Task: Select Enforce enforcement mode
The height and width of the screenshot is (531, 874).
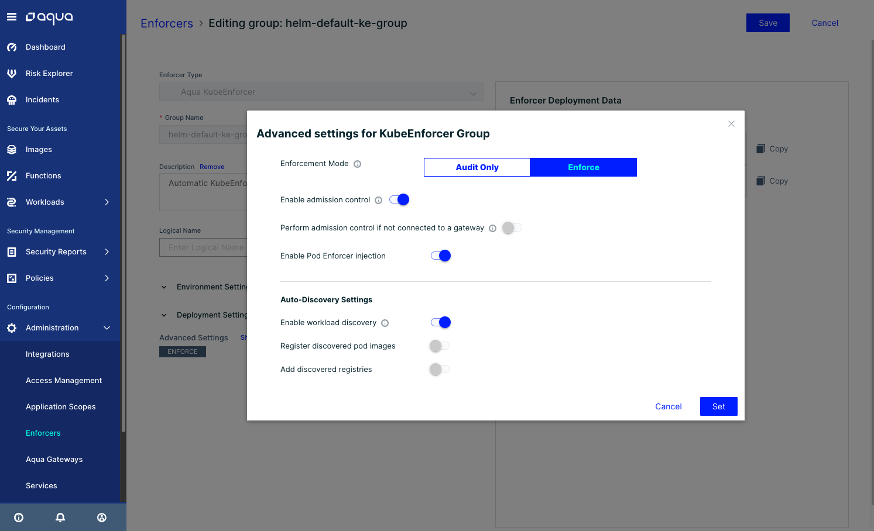Action: click(x=584, y=167)
